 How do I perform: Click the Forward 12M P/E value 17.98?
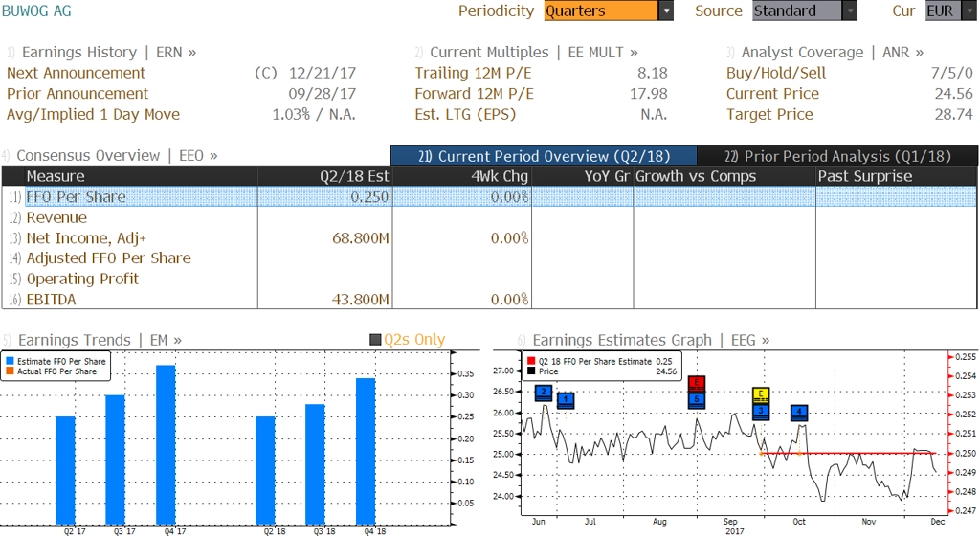(649, 93)
